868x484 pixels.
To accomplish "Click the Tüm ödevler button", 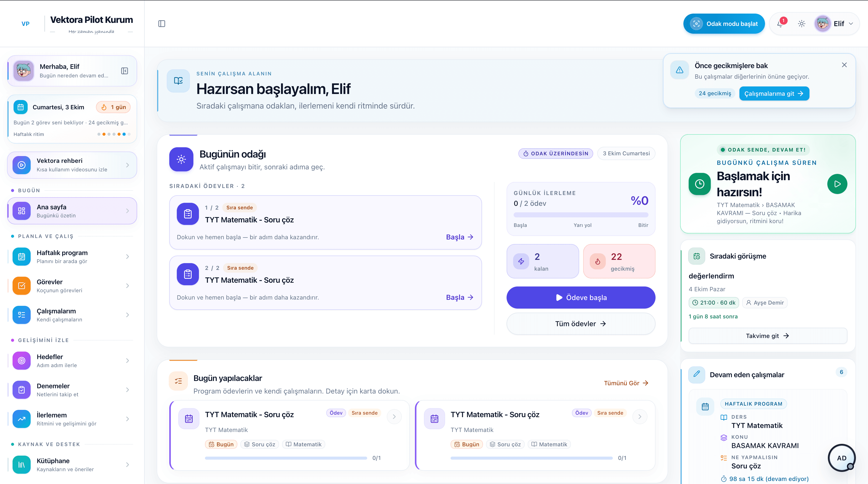I will pos(581,324).
